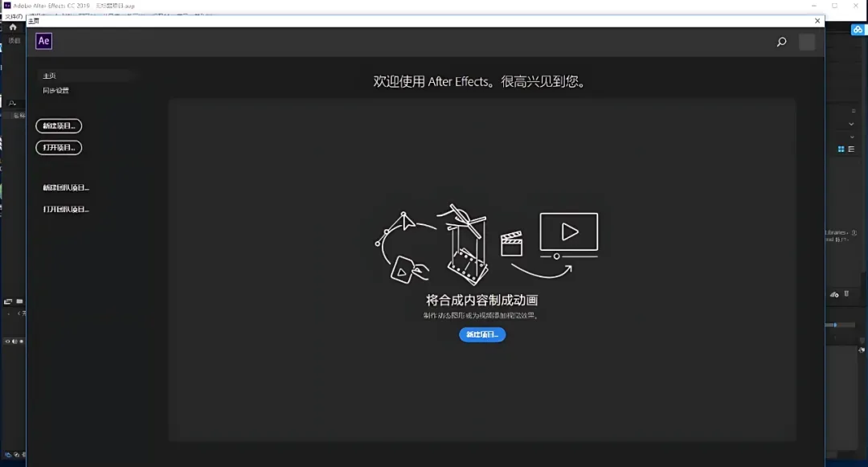The height and width of the screenshot is (467, 868).
Task: Click the new composition icon at the project panel bottom
Action: click(8, 301)
